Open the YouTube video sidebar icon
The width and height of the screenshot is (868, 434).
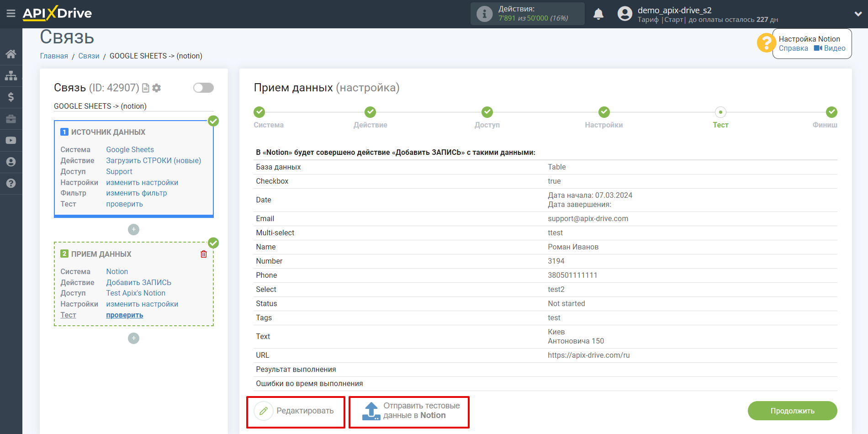11,140
